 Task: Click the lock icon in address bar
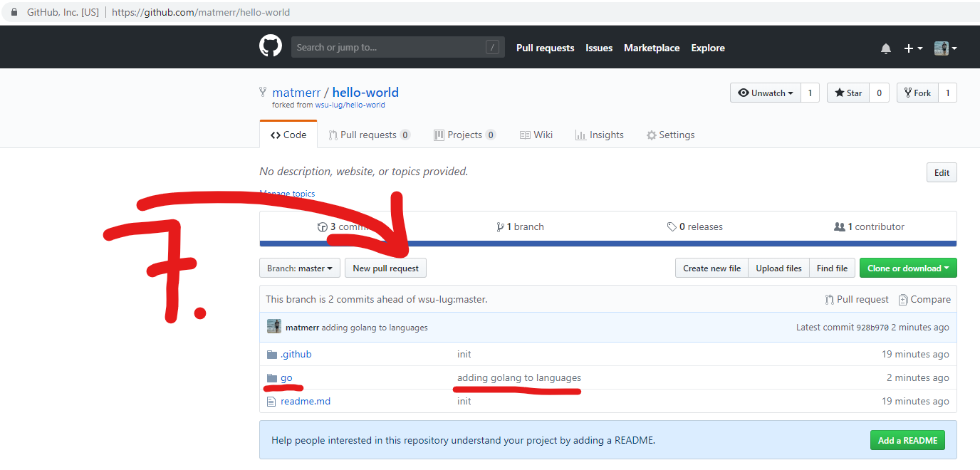[14, 12]
